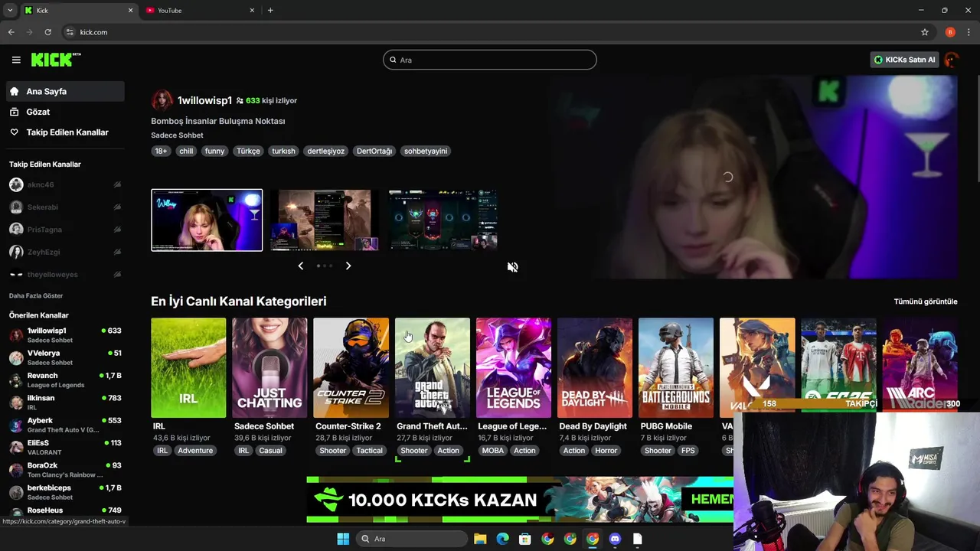Click 1willowisp1 streamer avatar in featured header
The width and height of the screenshot is (980, 551).
coord(162,100)
